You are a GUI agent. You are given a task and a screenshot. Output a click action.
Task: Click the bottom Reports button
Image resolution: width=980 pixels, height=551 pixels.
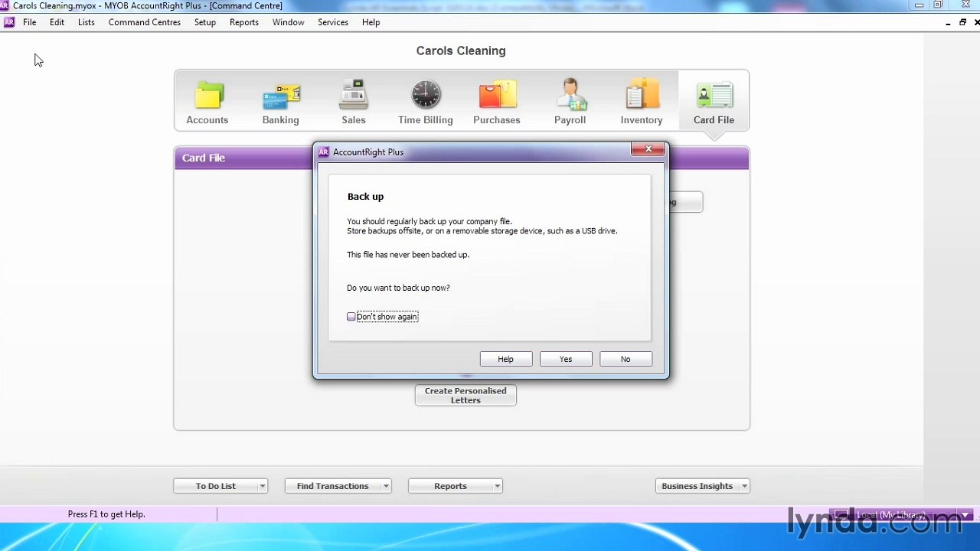[x=450, y=486]
